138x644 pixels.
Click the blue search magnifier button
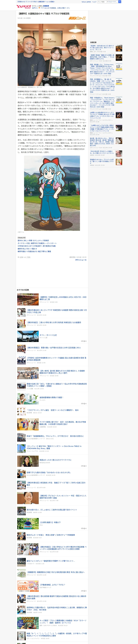pos(120,2)
